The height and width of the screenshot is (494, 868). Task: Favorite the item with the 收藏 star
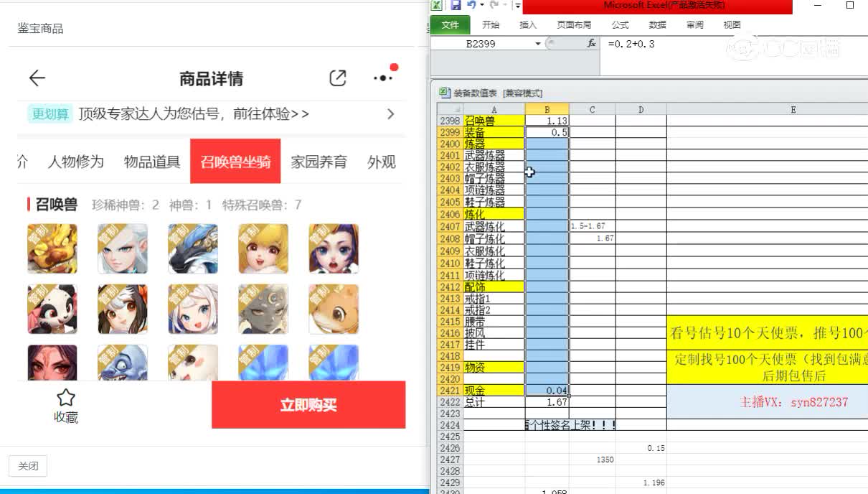pos(66,406)
